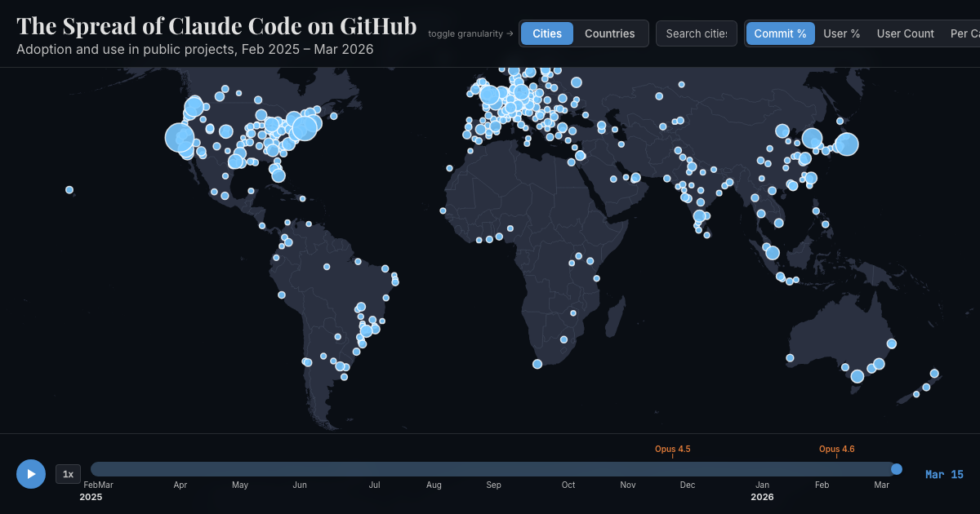980x514 pixels.
Task: Click the '2026' year label under timeline
Action: (762, 497)
